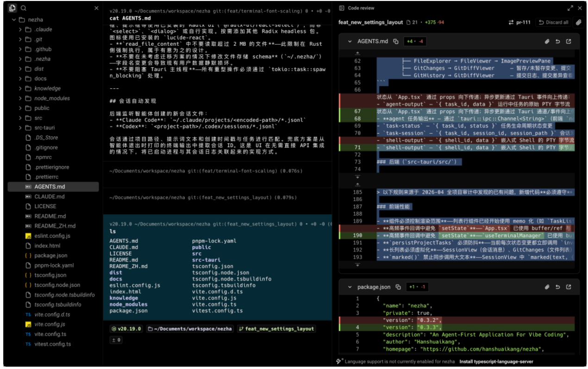Viewport: 588px width, 369px height.
Task: Open AGENTS.md in external view icon
Action: [x=569, y=41]
